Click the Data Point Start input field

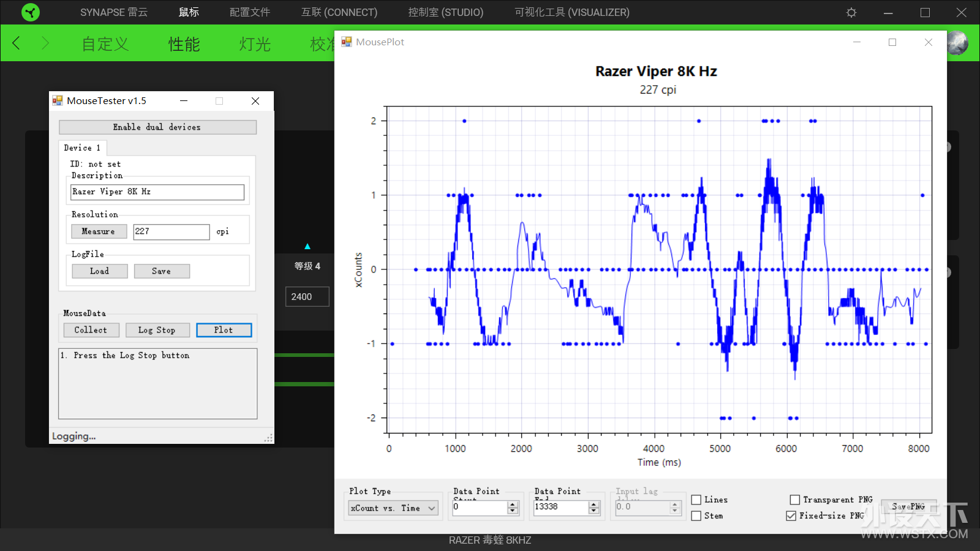[x=480, y=508]
